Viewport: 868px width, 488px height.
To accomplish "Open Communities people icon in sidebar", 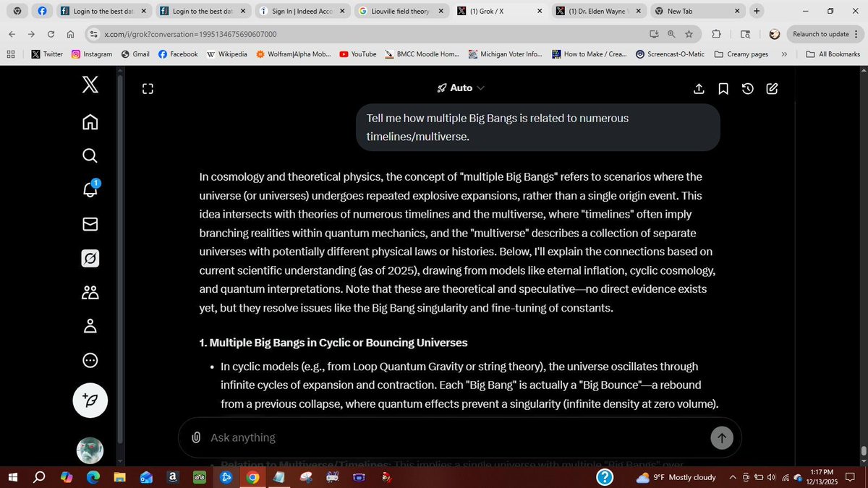I will click(x=90, y=292).
